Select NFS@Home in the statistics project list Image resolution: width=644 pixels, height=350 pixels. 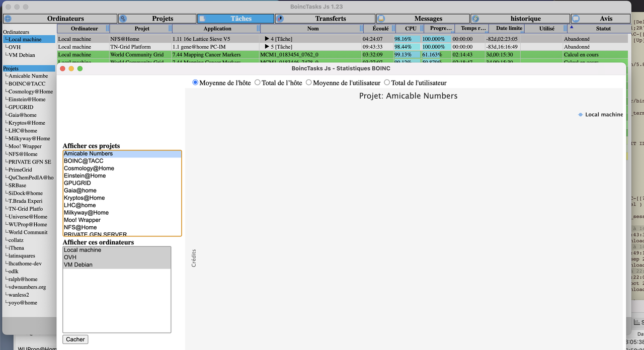[122, 227]
